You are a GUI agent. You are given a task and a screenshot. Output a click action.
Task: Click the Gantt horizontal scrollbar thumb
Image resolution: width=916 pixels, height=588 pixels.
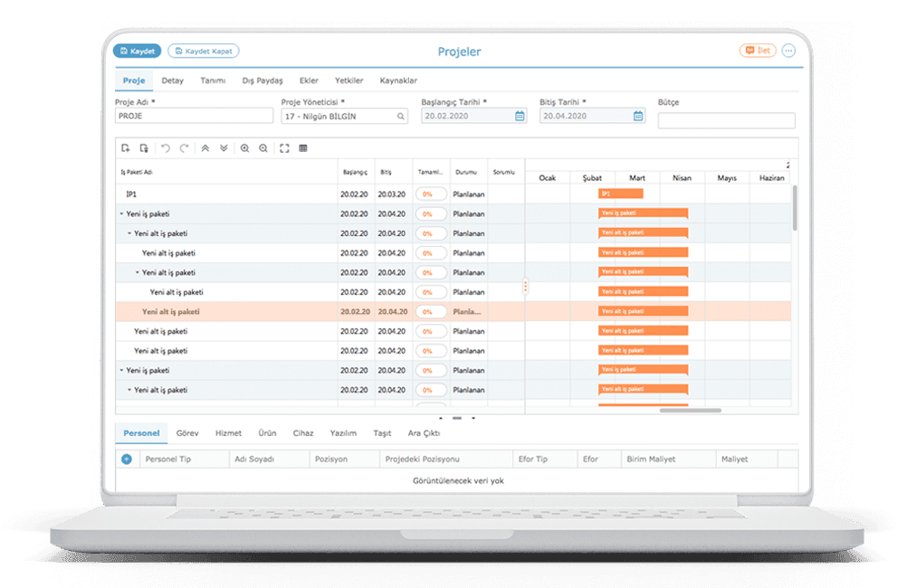coord(690,411)
